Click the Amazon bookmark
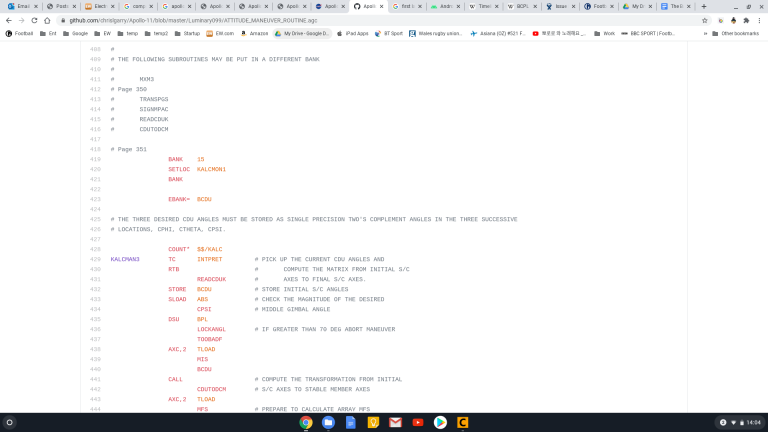768x432 pixels. pos(254,33)
